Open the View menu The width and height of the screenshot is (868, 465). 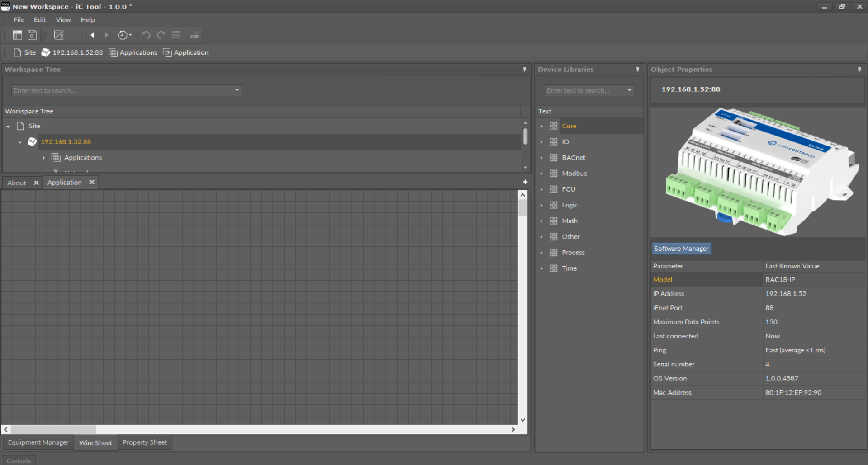pyautogui.click(x=63, y=19)
